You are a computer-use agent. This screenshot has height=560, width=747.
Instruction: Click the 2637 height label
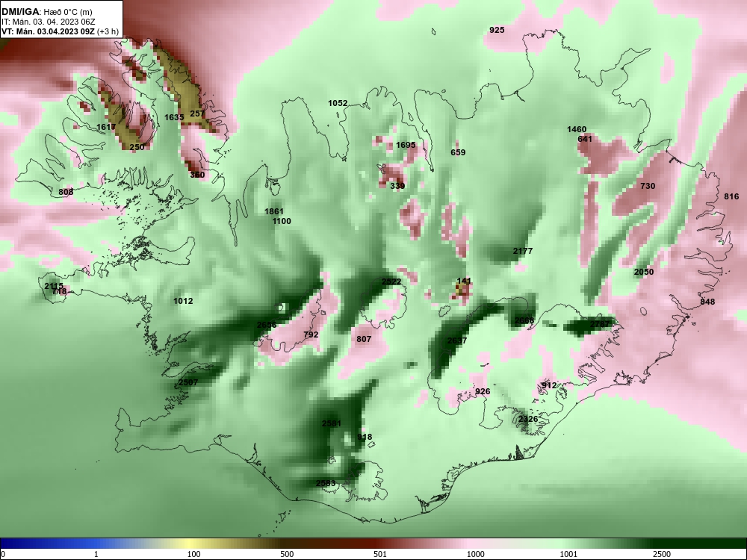(457, 341)
